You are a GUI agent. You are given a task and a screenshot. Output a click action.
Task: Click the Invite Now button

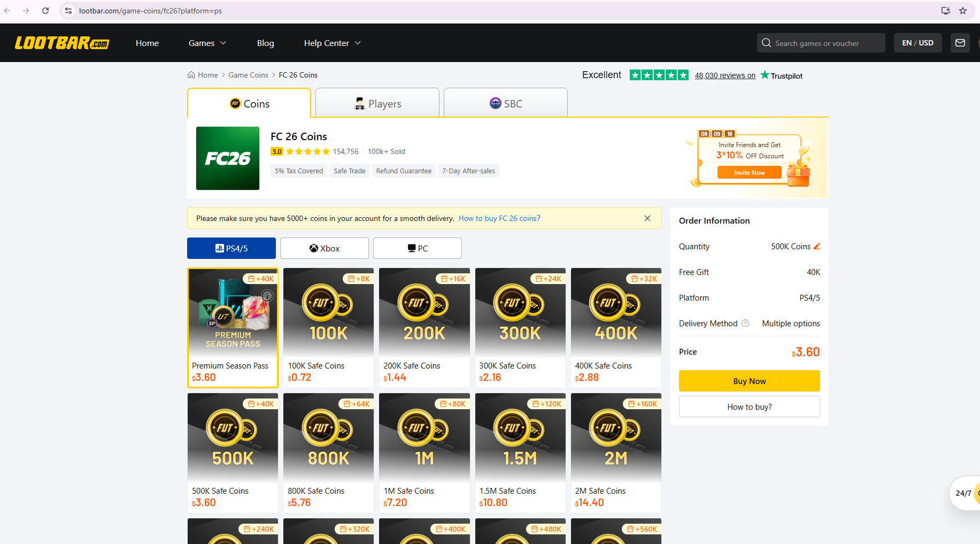point(750,172)
